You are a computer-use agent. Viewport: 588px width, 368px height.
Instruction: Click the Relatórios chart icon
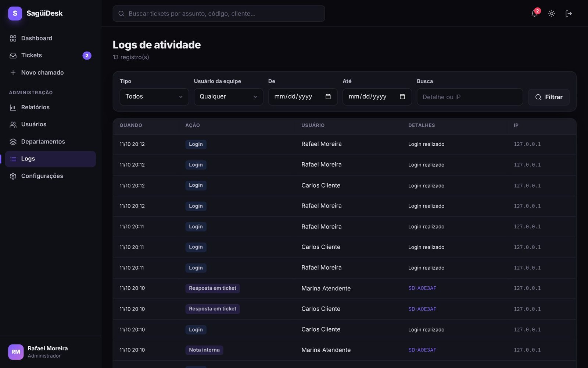point(13,107)
